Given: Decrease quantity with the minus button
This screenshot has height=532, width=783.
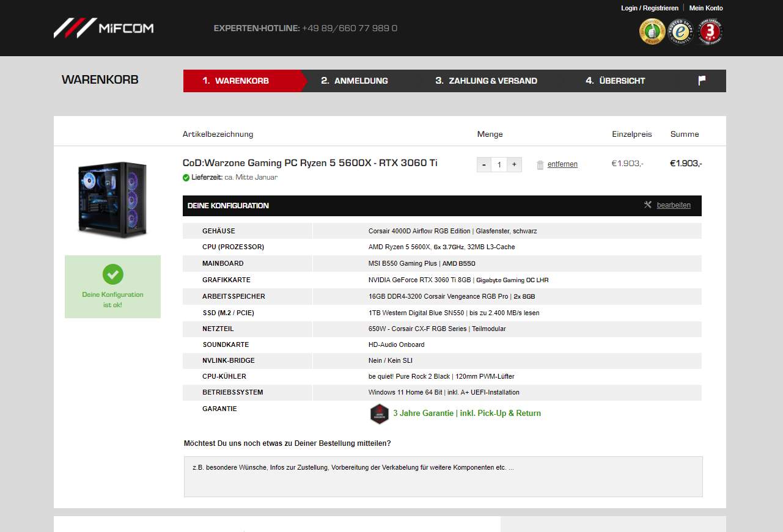Looking at the screenshot, I should 484,164.
